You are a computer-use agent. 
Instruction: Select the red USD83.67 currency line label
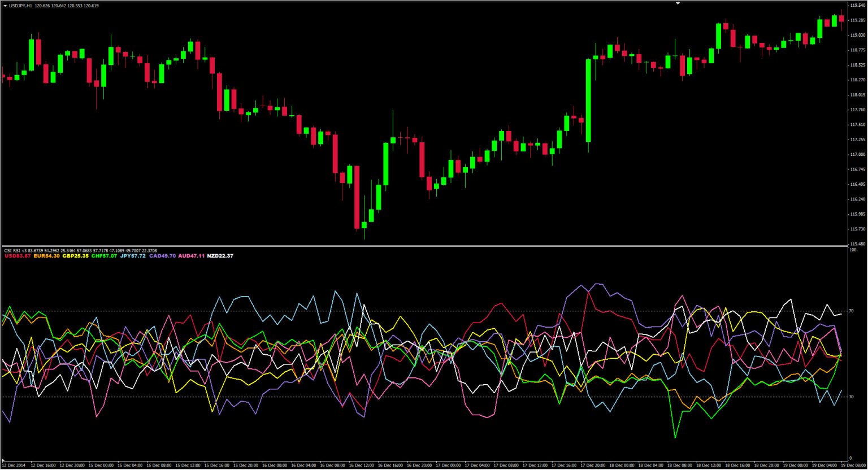pyautogui.click(x=18, y=255)
